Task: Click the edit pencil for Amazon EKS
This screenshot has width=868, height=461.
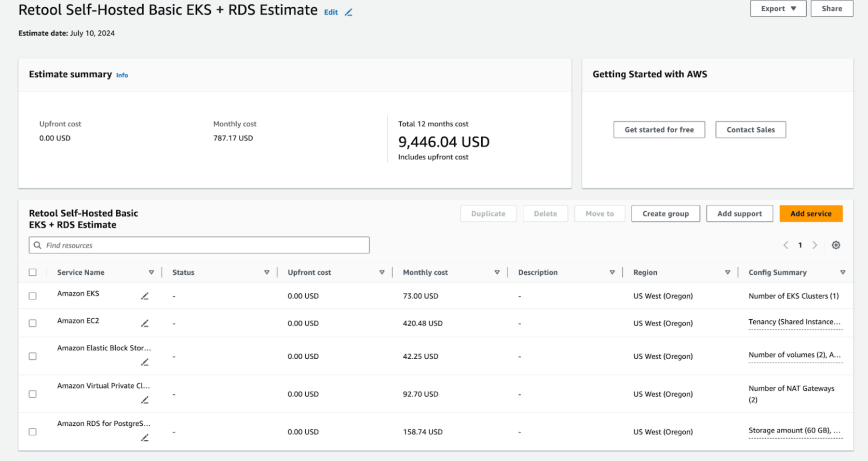Action: 145,296
